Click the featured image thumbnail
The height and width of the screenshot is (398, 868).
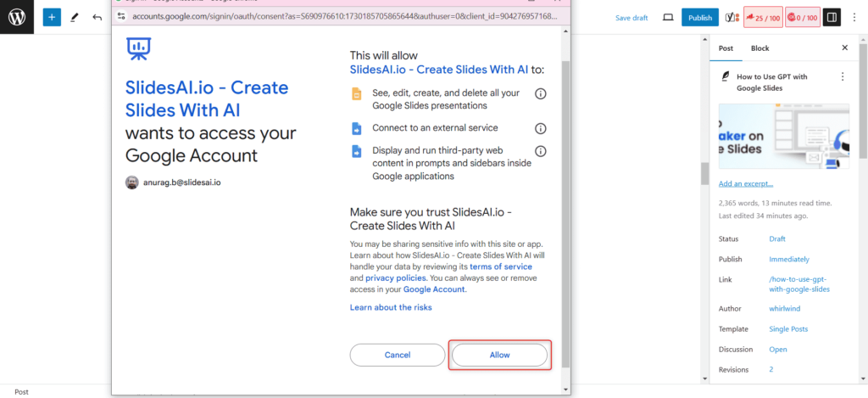click(x=783, y=137)
